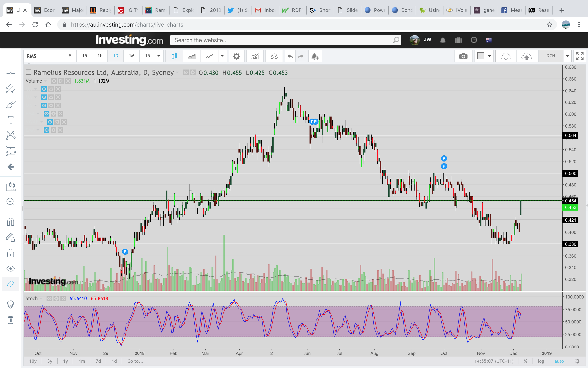Set the chart range to 10y
Viewport: 588px width, 368px height.
pyautogui.click(x=33, y=361)
